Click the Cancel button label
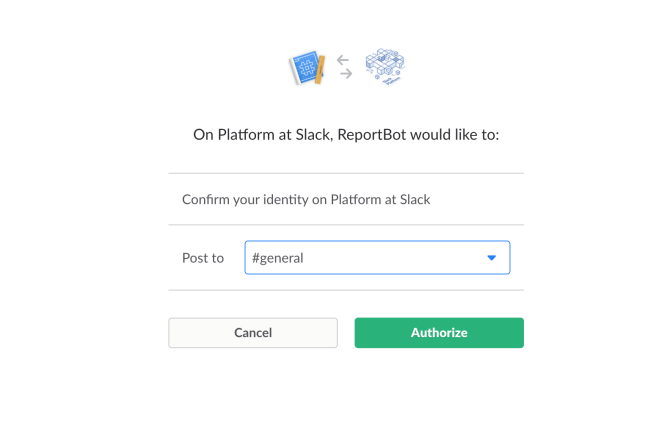Image resolution: width=667 pixels, height=432 pixels. (253, 333)
